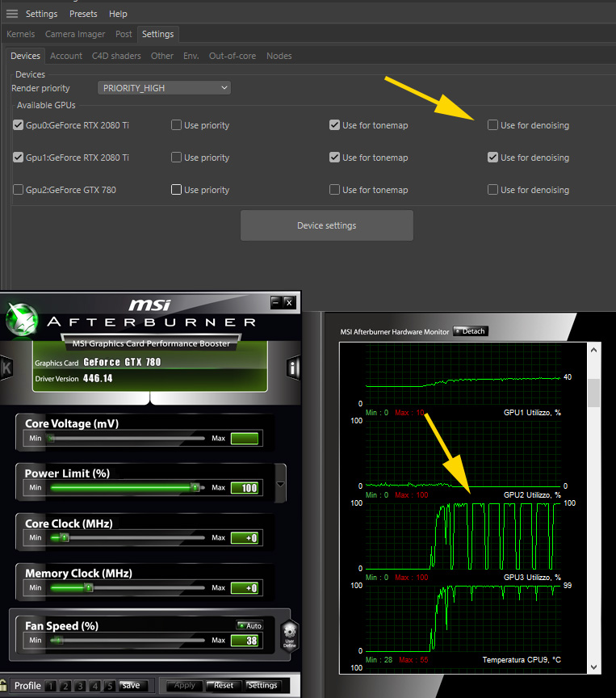Open the C4D shaders sub-tab
The width and height of the screenshot is (616, 698).
[116, 56]
